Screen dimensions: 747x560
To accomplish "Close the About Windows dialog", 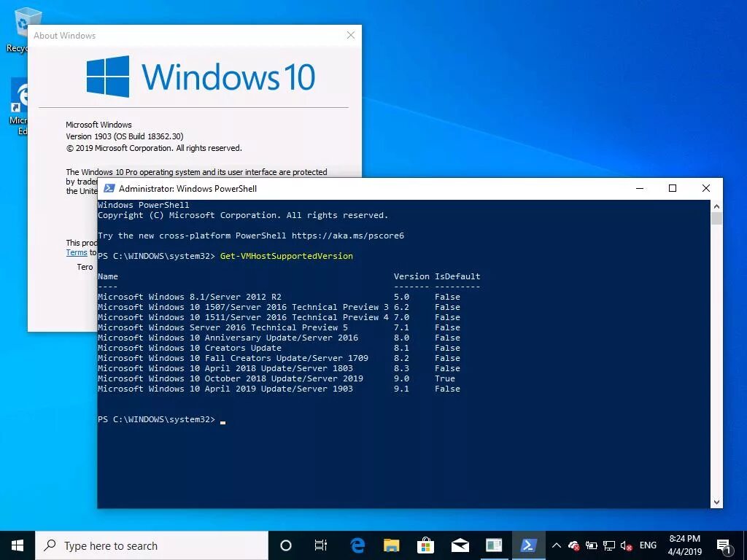I will (x=351, y=35).
